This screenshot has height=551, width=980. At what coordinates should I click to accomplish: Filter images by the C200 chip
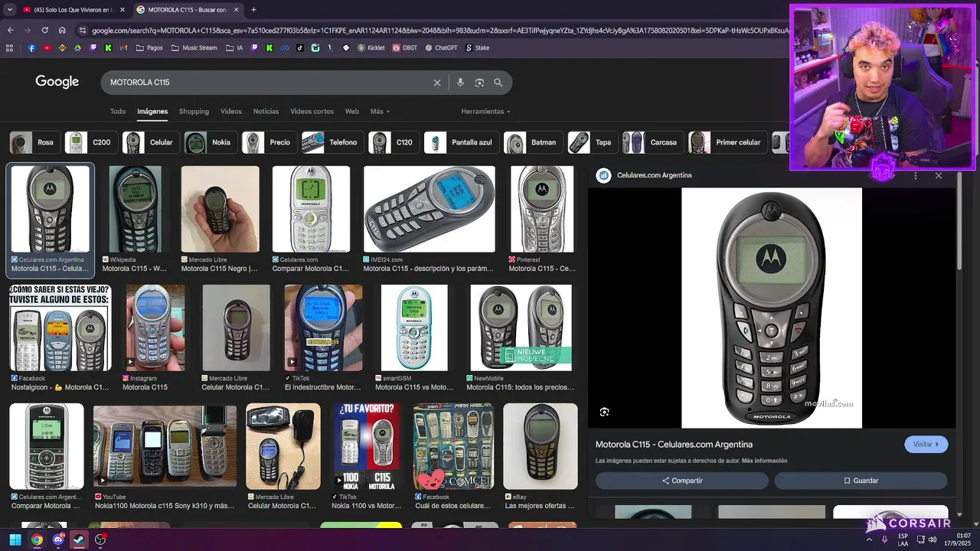coord(90,142)
